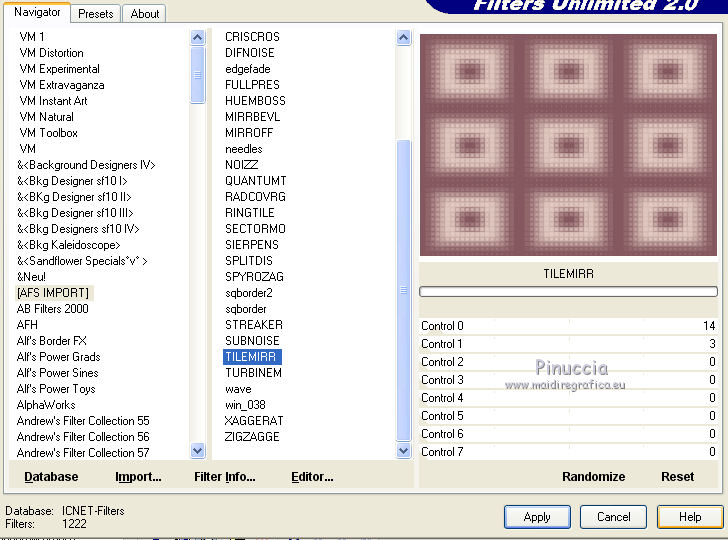Select the CRISCROS filter

253,37
